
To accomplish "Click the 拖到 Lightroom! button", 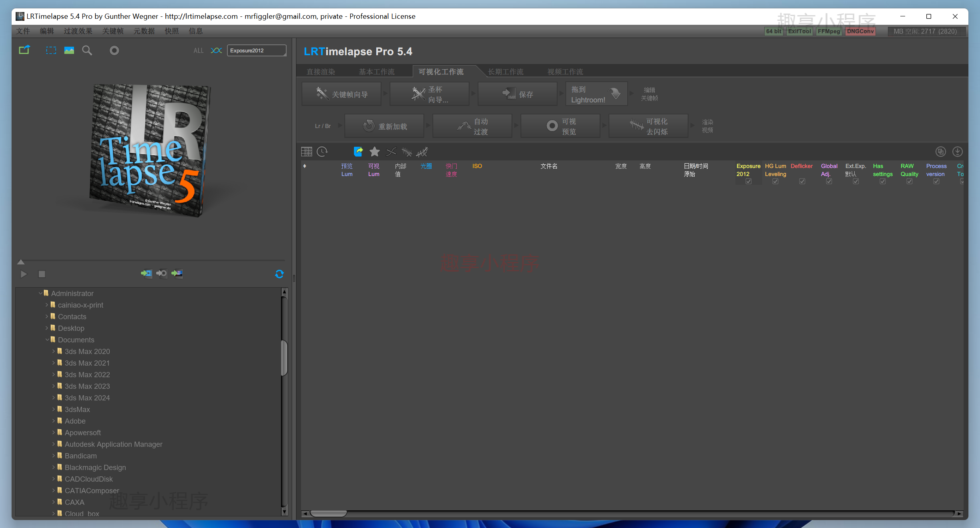I will point(596,94).
